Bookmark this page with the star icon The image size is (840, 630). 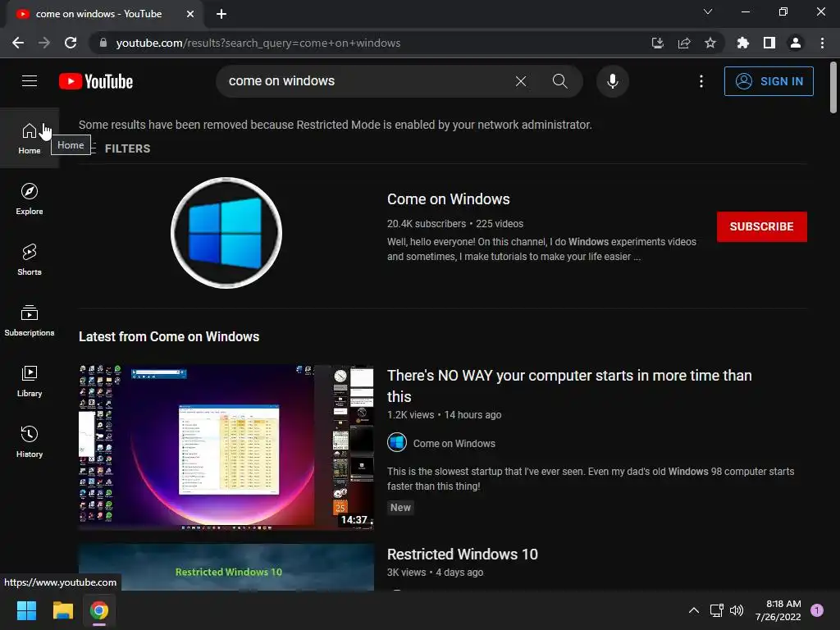710,43
